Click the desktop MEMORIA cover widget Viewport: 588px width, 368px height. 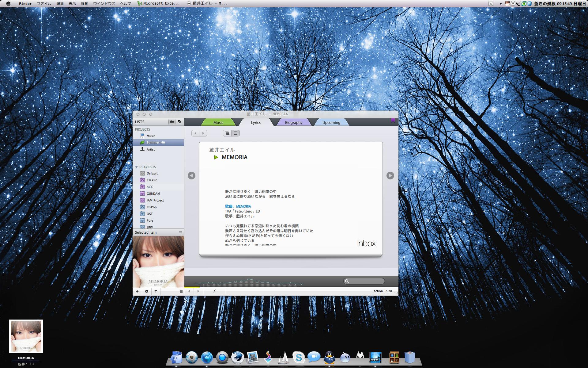26,336
